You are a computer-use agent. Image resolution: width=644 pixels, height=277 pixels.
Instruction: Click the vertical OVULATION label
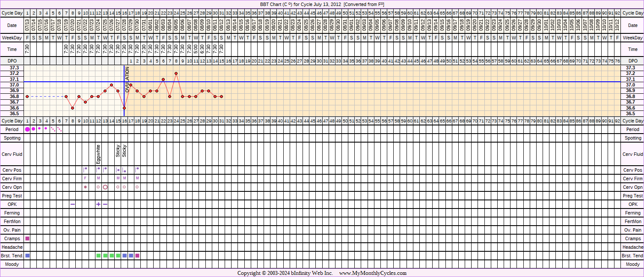127,80
